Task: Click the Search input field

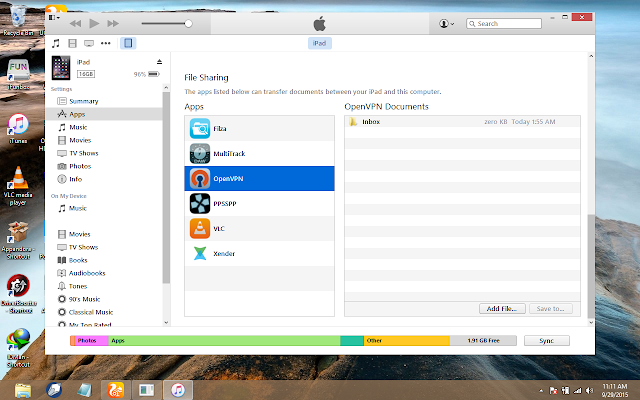Action: (504, 24)
